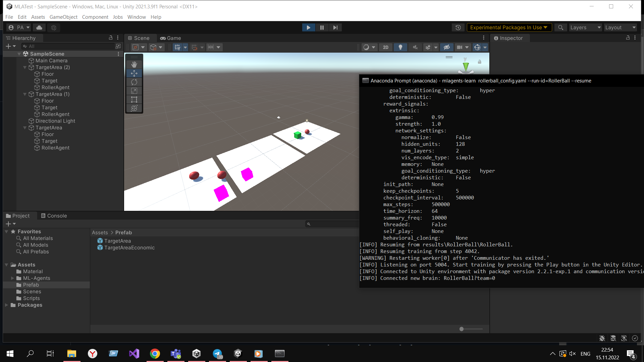Expand the Packages folder
This screenshot has height=362, width=644.
tap(6, 305)
